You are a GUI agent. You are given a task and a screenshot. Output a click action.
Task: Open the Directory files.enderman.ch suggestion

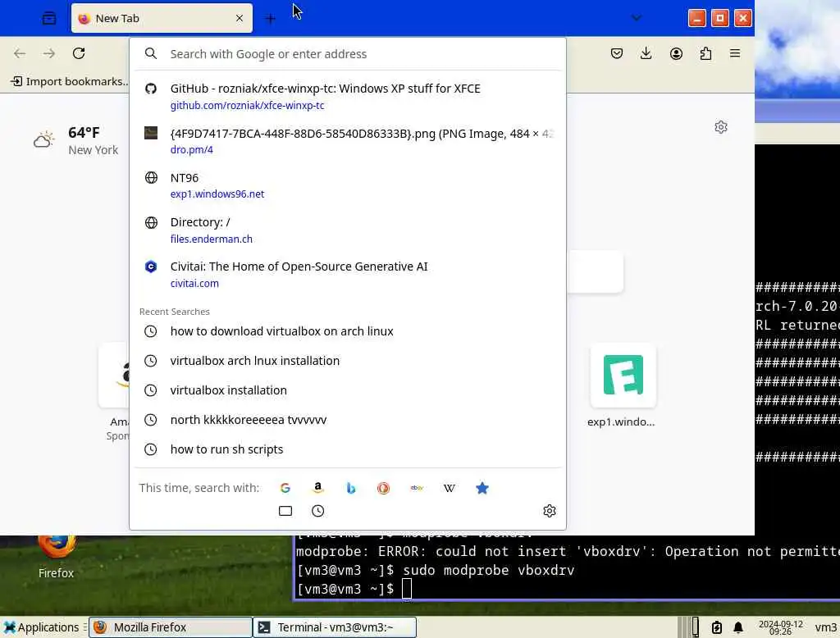click(x=348, y=230)
